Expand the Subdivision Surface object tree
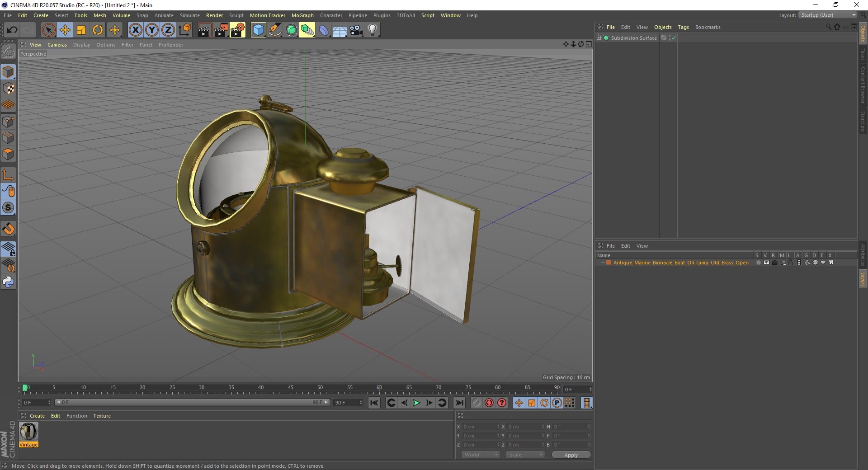 coord(599,38)
